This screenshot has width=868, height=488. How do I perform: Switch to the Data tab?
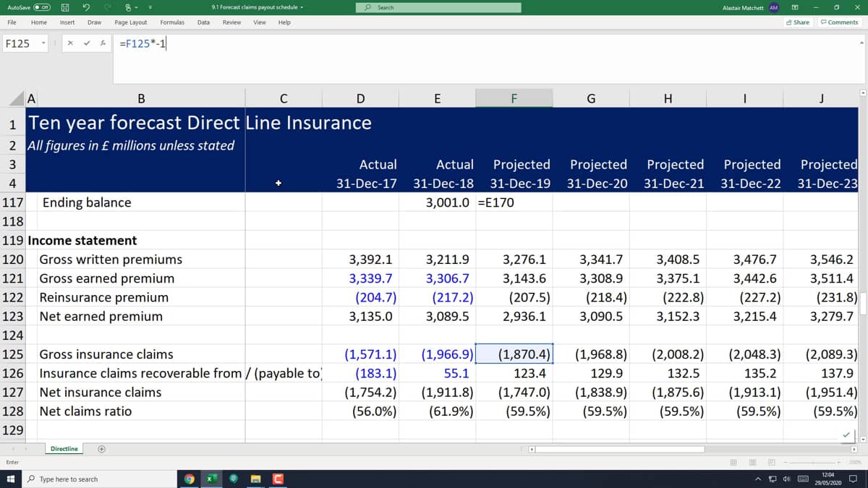click(203, 22)
